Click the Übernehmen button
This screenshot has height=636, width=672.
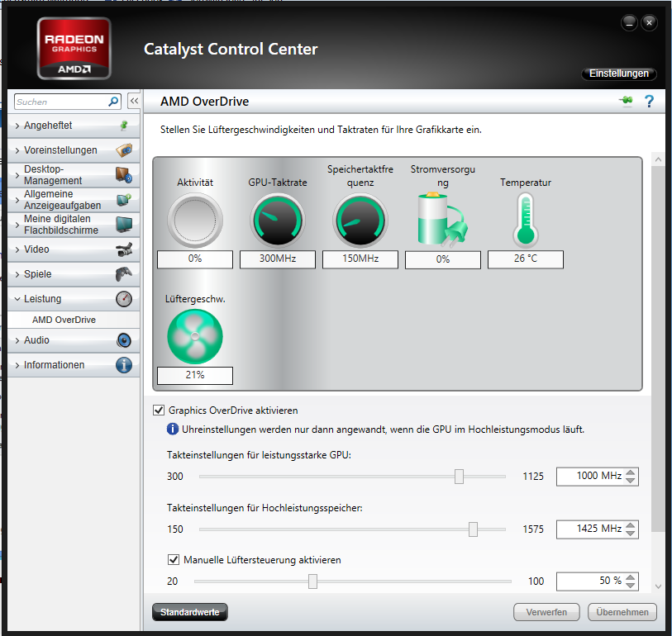tap(622, 612)
